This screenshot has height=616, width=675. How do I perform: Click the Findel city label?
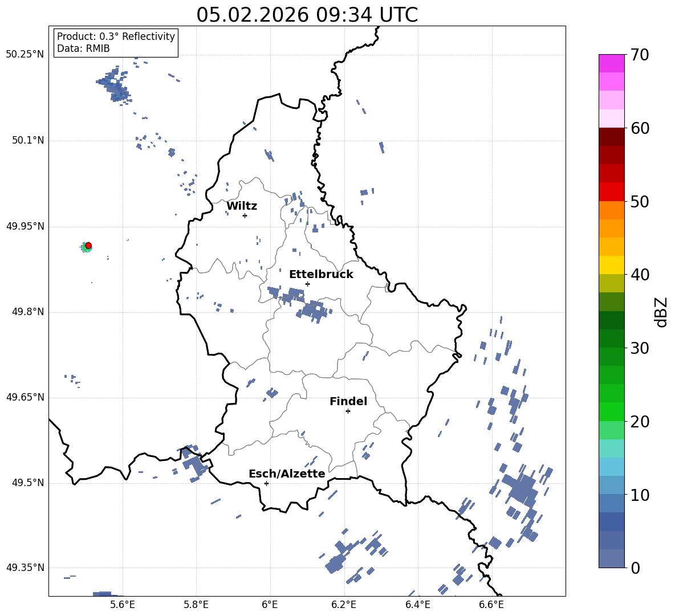[x=348, y=401]
